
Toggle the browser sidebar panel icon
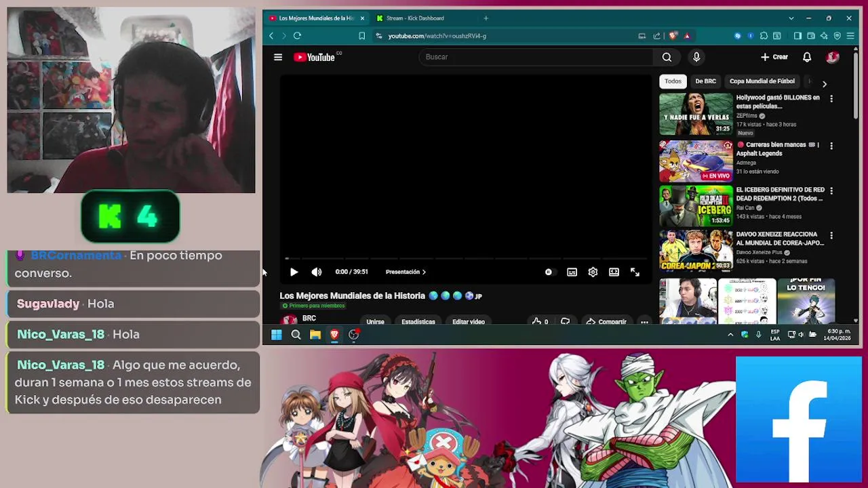coord(797,36)
